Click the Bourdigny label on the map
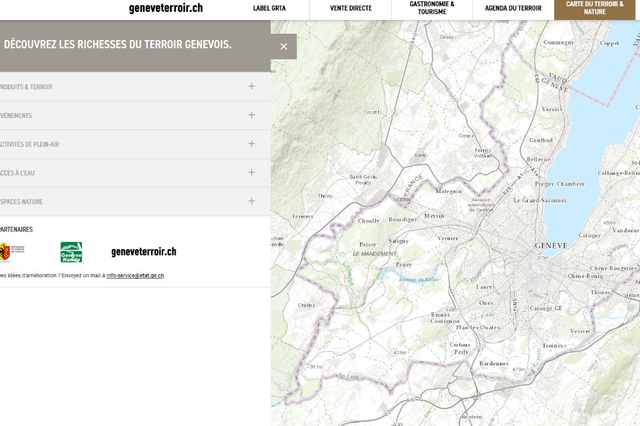Viewport: 640px width, 426px height. [402, 220]
